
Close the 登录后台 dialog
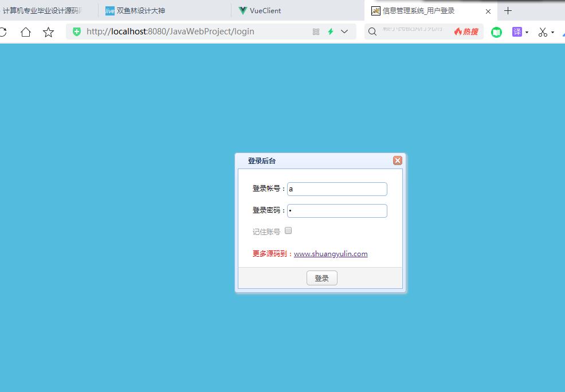coord(398,160)
